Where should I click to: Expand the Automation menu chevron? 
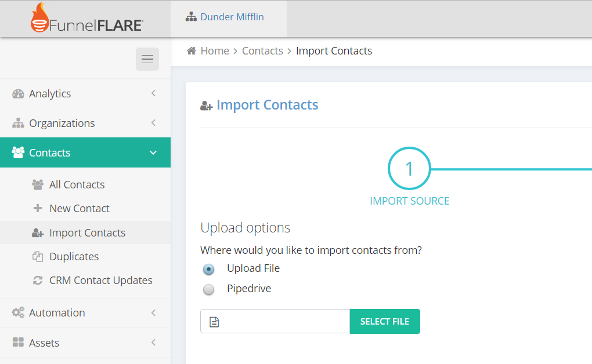tap(153, 312)
